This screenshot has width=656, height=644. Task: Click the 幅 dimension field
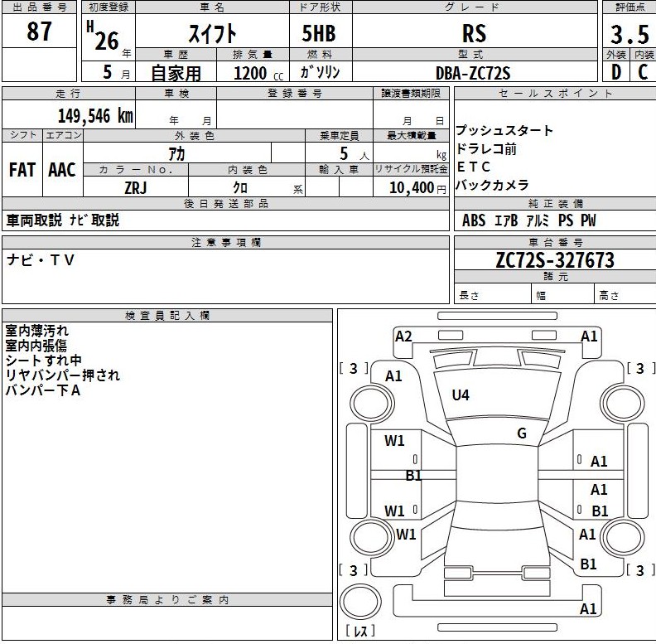click(562, 293)
